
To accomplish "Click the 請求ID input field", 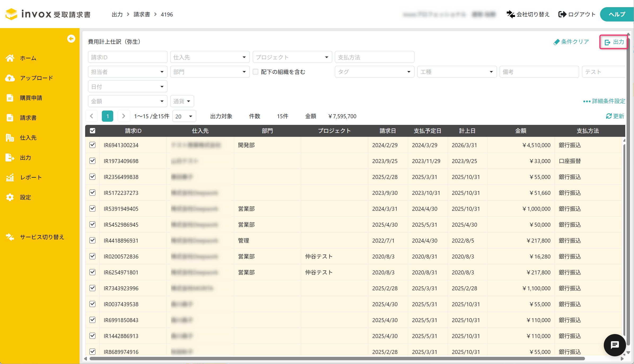I will tap(128, 57).
